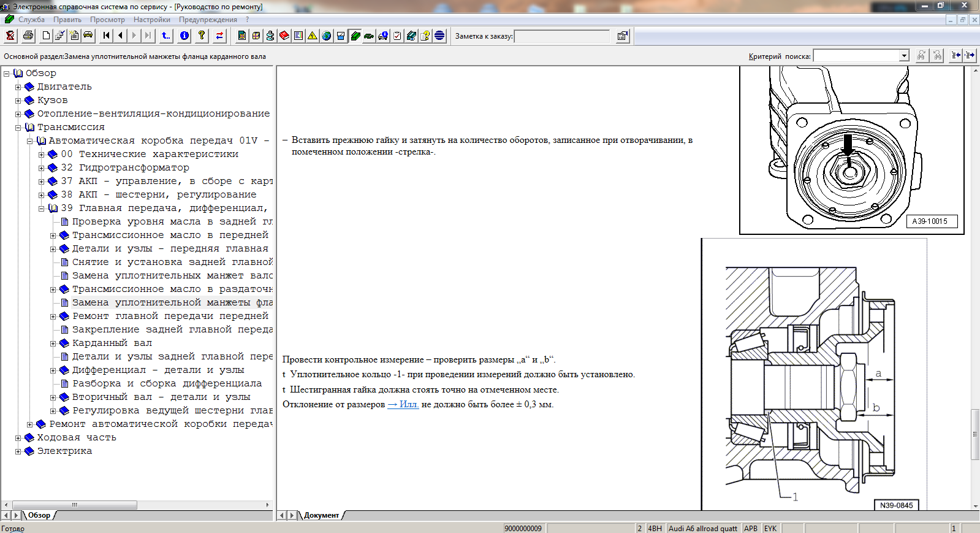Screen dimensions: 980x533
Task: Click the blue striped sphere icon
Action: [x=439, y=36]
